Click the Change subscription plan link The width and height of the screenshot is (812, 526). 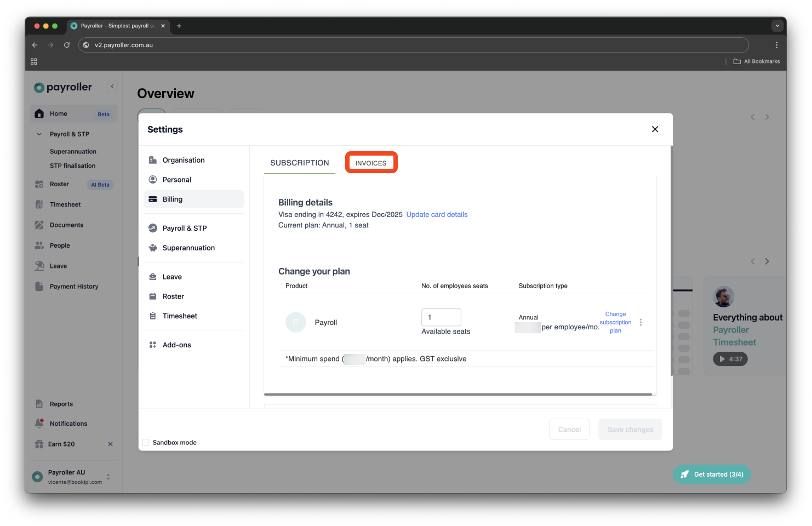point(615,322)
